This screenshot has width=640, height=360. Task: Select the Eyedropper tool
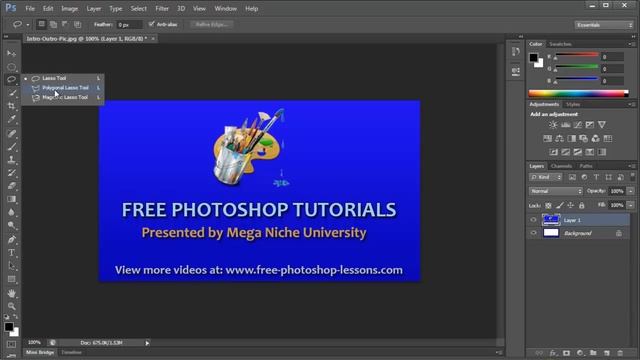point(11,120)
